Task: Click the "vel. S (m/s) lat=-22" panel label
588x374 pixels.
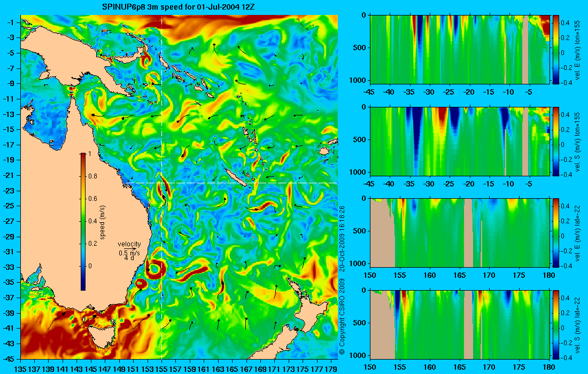Action: [x=577, y=324]
